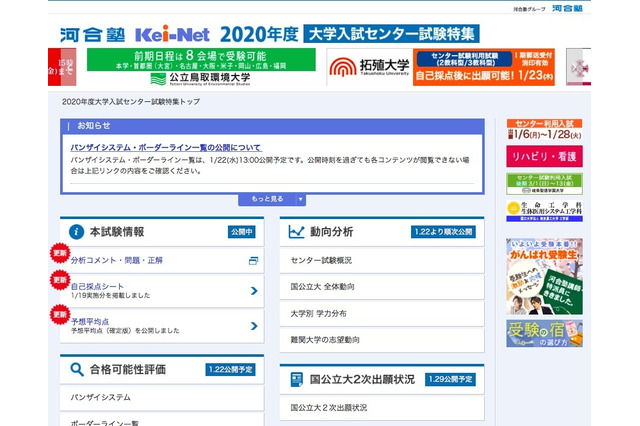Click 本試験情報 section heading
The width and height of the screenshot is (640, 426).
[117, 232]
